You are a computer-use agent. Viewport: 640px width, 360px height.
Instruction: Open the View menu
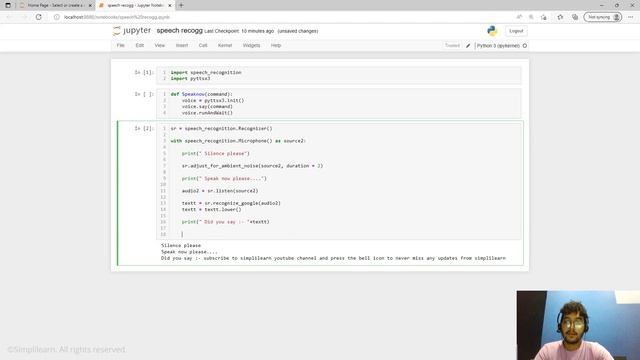point(160,45)
